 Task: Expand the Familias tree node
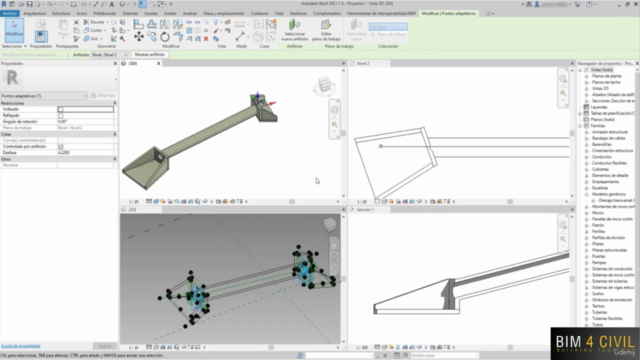pos(580,126)
